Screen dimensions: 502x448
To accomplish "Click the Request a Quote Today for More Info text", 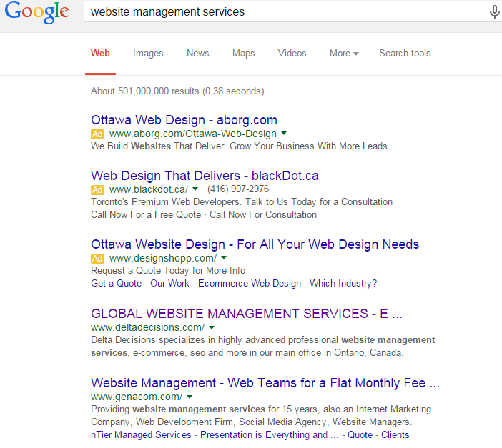I will tap(168, 271).
